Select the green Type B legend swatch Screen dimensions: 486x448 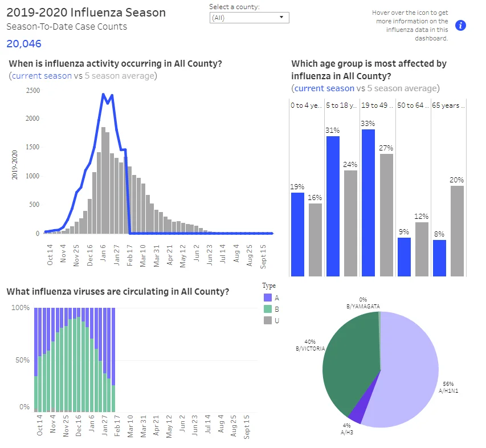tap(268, 309)
